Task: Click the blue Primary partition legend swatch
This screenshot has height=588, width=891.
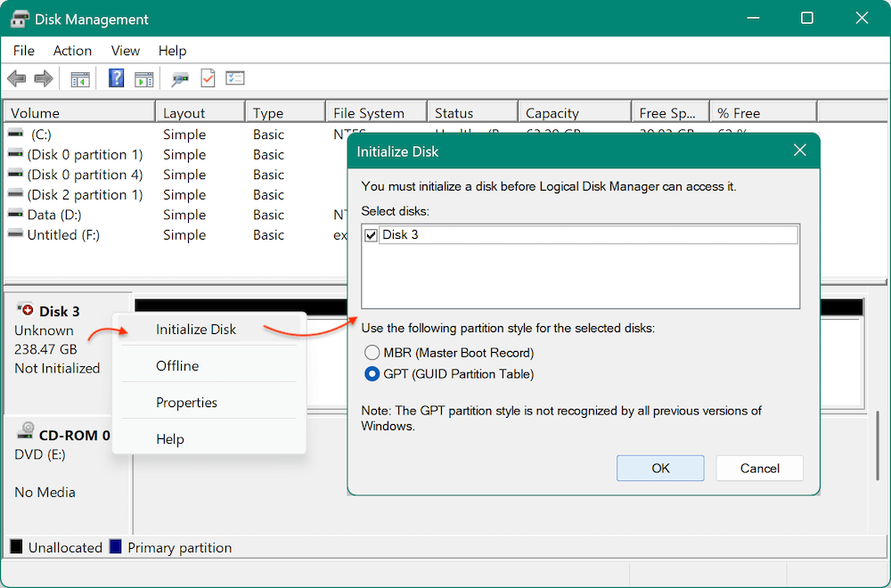Action: [116, 546]
